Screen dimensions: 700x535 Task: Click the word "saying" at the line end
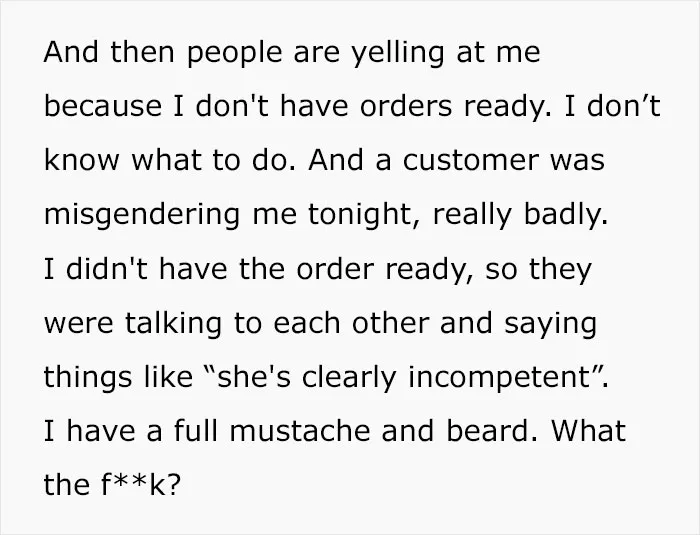pyautogui.click(x=550, y=323)
